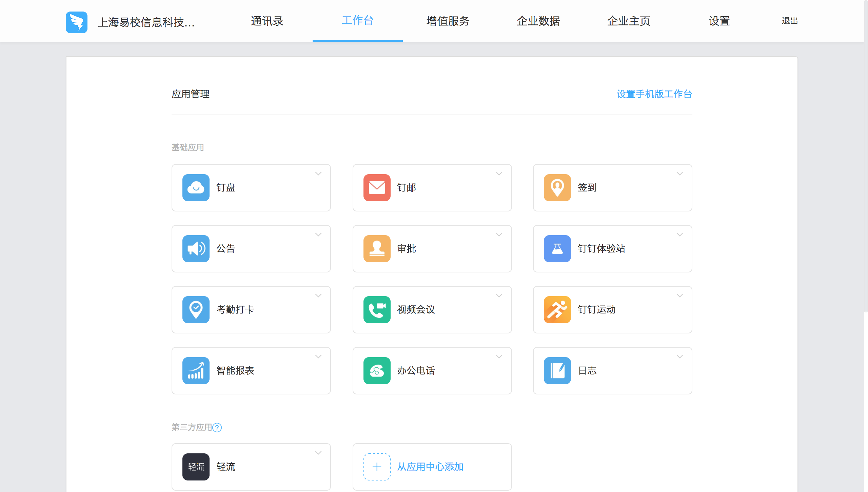This screenshot has height=492, width=868.
Task: Click the 钉钉运动 app label
Action: click(597, 309)
